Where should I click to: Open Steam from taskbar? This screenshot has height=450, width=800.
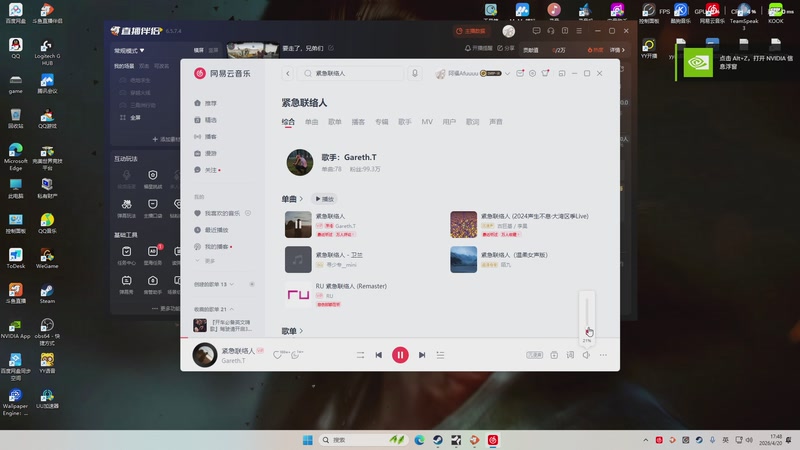click(x=438, y=440)
